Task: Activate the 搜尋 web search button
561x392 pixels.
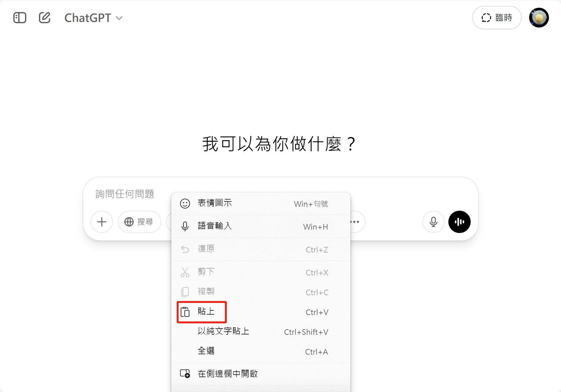Action: coord(139,222)
